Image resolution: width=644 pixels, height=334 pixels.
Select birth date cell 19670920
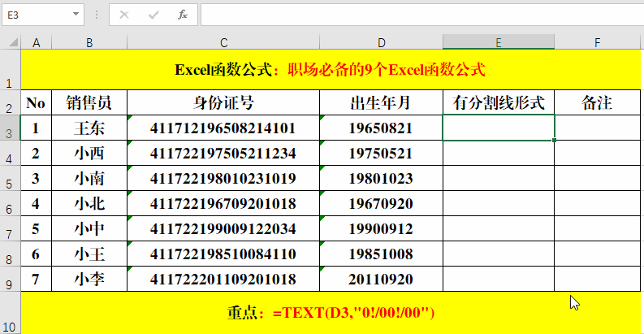point(381,203)
